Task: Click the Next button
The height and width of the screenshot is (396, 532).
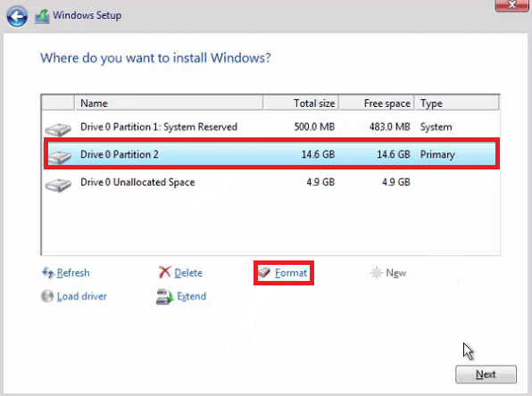Action: 486,375
